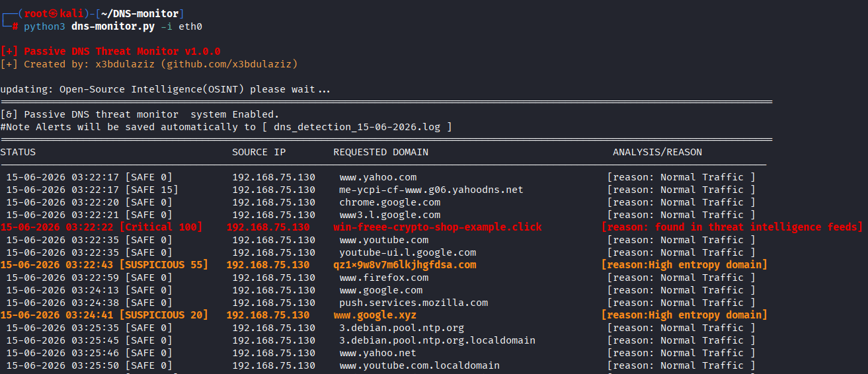Click the STATUS column header
This screenshot has width=868, height=374.
(18, 152)
